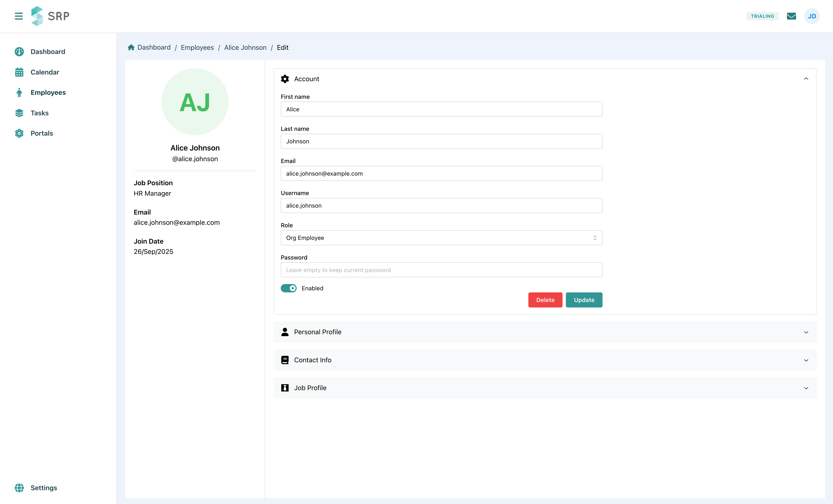The width and height of the screenshot is (833, 504).
Task: Open the mail envelope icon
Action: [791, 16]
